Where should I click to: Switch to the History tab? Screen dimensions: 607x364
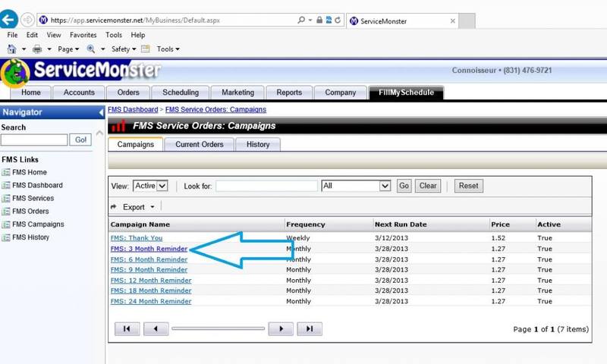pos(258,144)
